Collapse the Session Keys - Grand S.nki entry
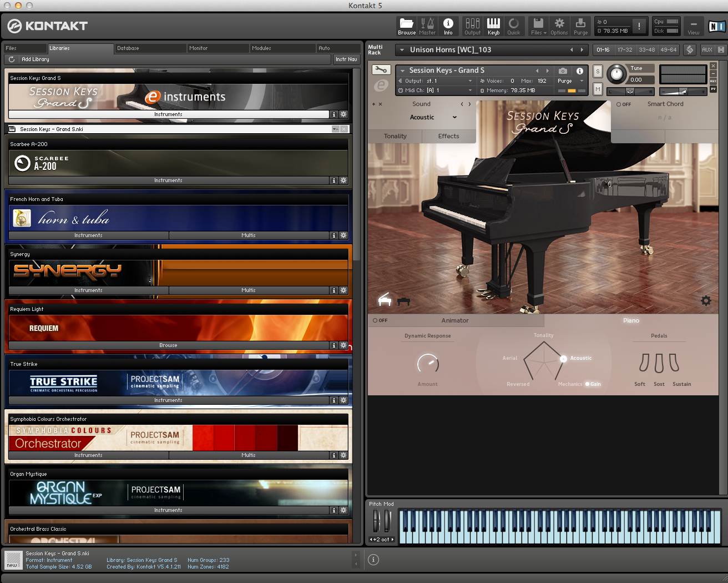Image resolution: width=728 pixels, height=583 pixels. pyautogui.click(x=335, y=129)
